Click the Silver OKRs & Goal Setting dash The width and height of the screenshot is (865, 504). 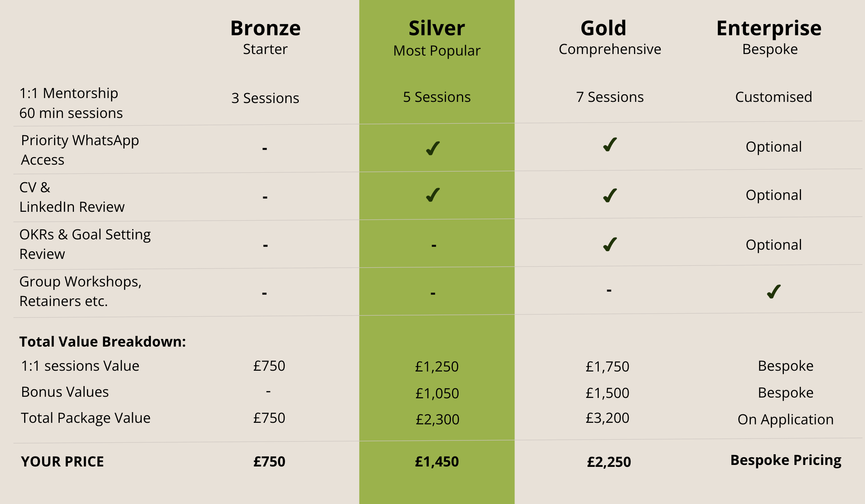click(434, 245)
